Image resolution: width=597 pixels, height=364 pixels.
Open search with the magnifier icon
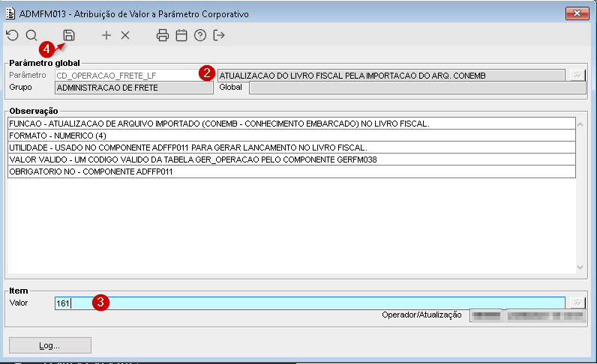pyautogui.click(x=31, y=35)
